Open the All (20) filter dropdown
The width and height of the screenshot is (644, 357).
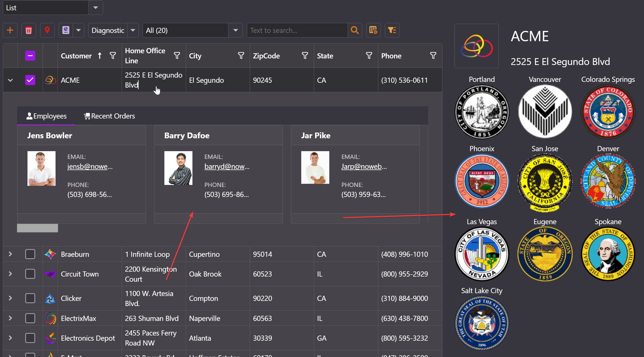coord(235,30)
